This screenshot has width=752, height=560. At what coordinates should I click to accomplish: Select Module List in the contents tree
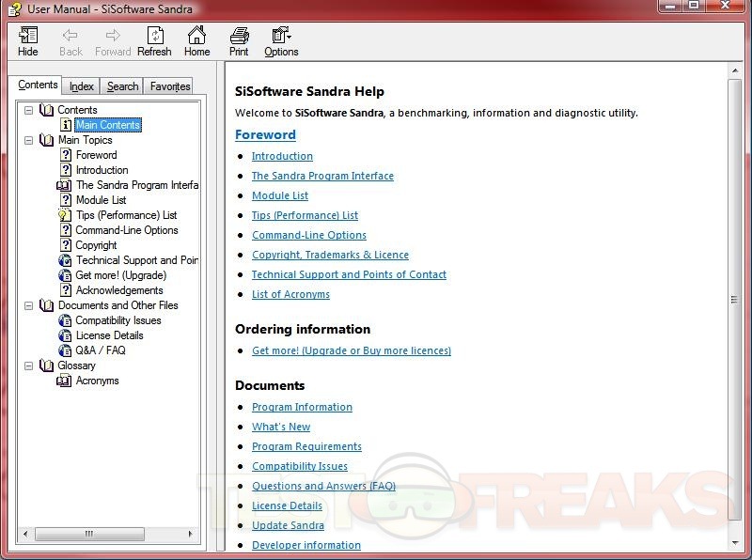click(101, 200)
